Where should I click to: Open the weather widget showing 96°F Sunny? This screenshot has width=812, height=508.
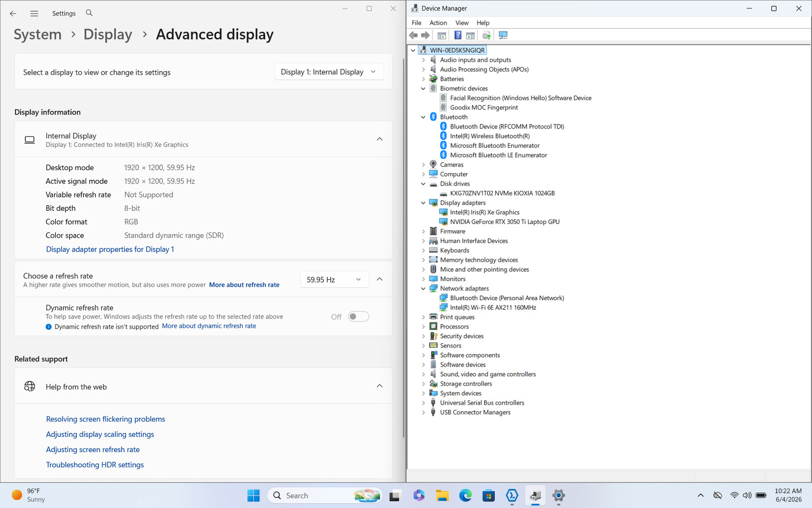[x=28, y=495]
